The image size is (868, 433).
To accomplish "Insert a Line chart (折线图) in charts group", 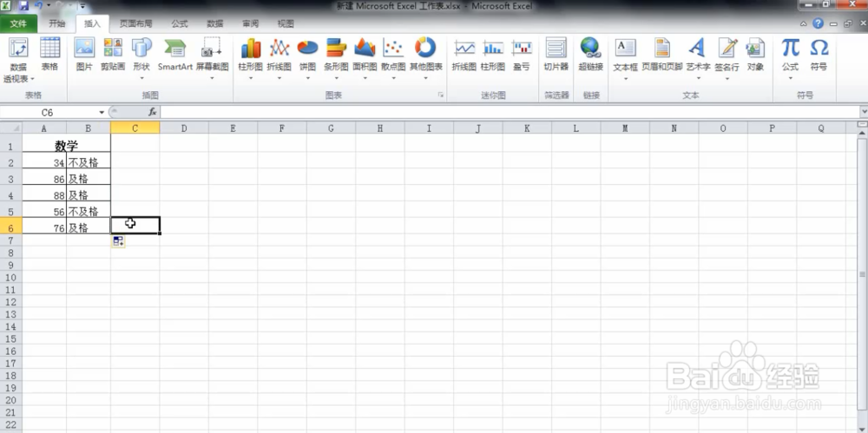I will click(279, 59).
